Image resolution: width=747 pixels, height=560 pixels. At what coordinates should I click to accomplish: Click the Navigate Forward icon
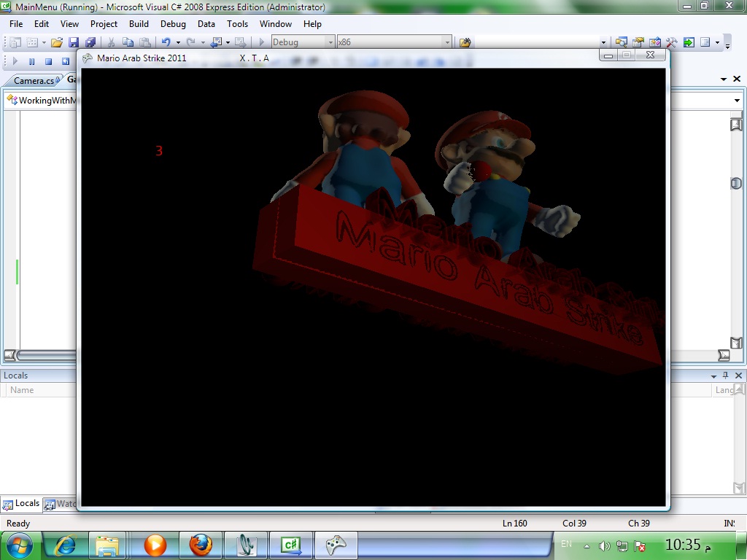[x=240, y=42]
